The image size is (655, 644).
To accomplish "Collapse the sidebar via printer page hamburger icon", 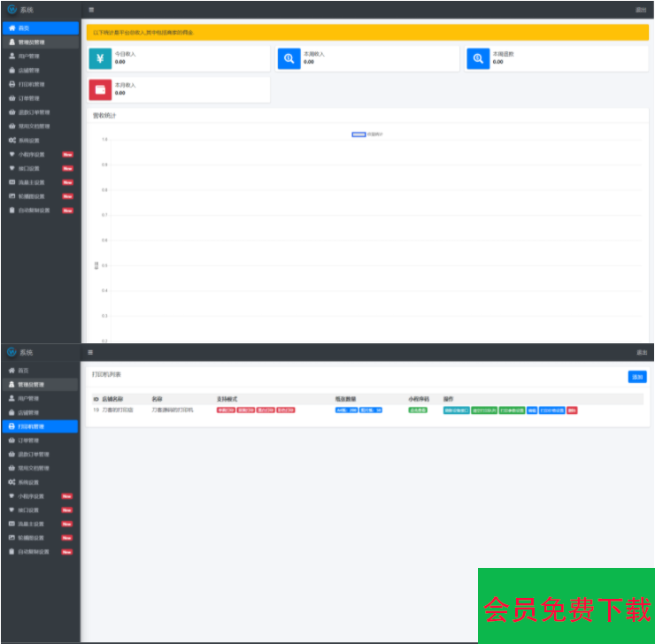I will point(92,352).
